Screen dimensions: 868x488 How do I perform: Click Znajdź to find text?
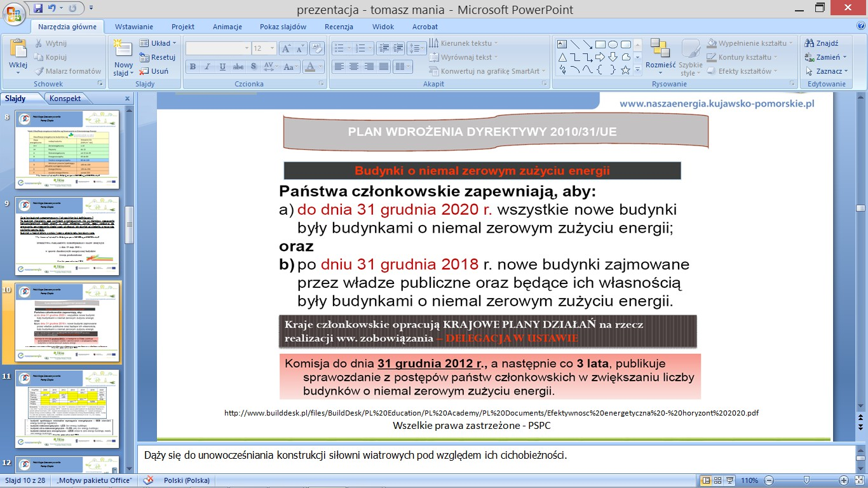pos(822,43)
